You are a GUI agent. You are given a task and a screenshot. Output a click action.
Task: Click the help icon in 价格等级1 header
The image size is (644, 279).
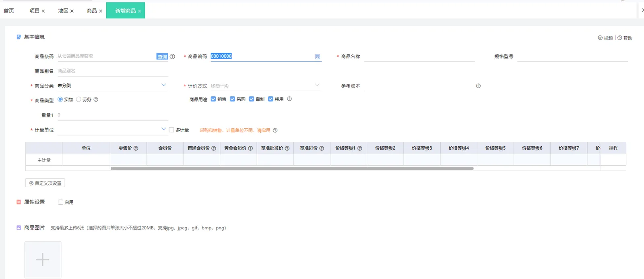[x=360, y=148]
